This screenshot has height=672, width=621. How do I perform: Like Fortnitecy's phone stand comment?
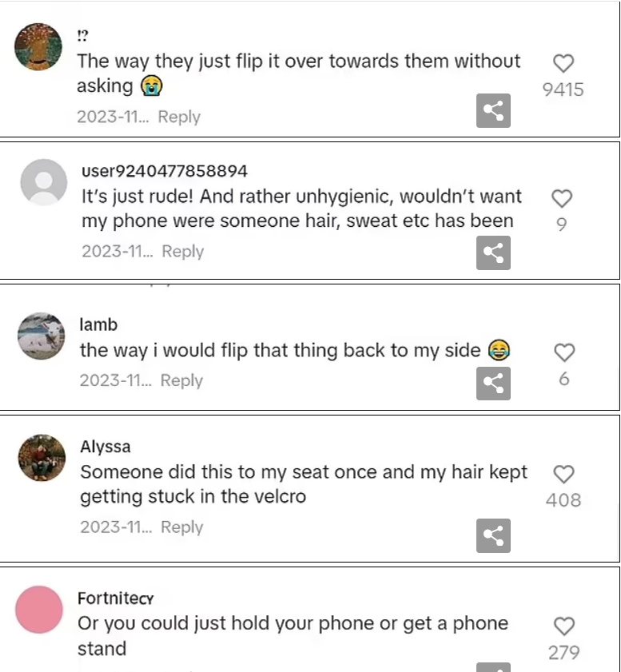[x=564, y=626]
